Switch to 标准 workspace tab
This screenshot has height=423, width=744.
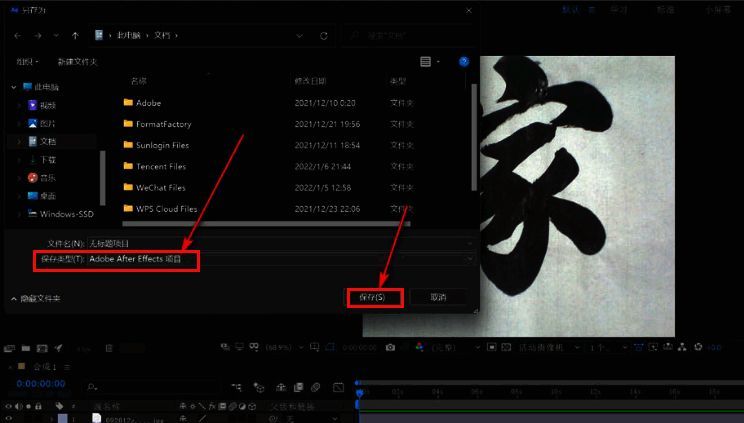pyautogui.click(x=665, y=10)
